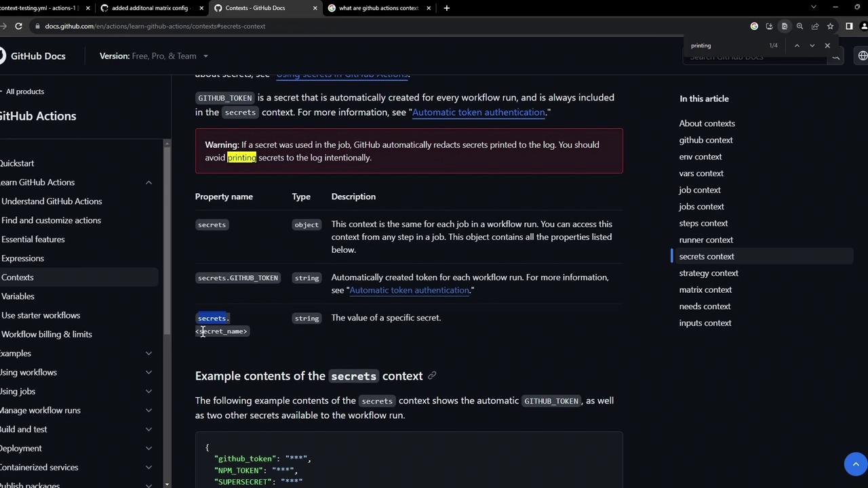
Task: Switch to the added additional matrix config tab
Action: (x=150, y=7)
